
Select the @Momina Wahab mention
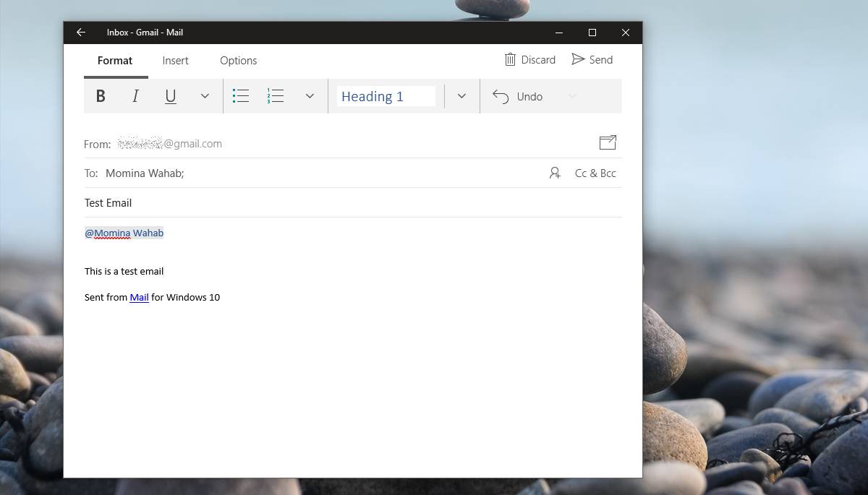coord(124,232)
